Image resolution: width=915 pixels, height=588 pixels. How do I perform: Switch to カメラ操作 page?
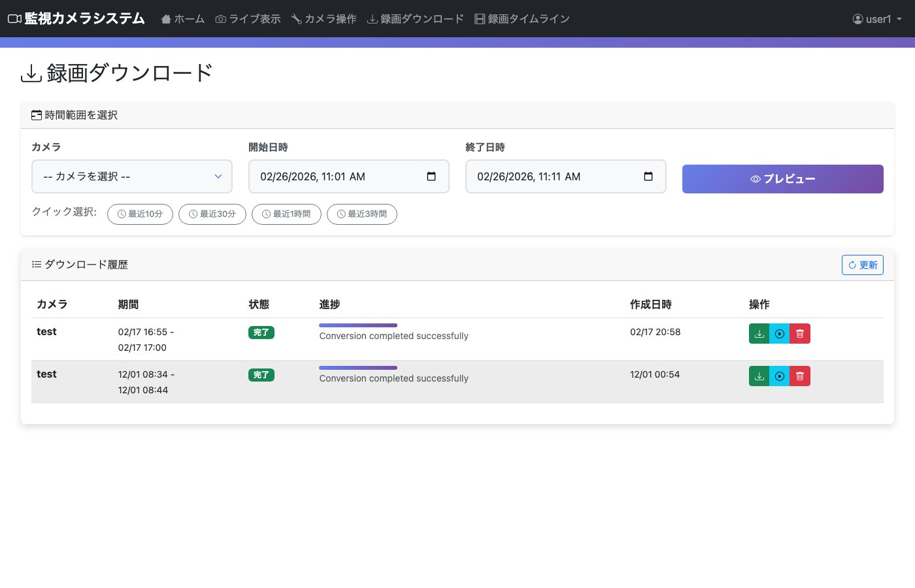point(324,19)
